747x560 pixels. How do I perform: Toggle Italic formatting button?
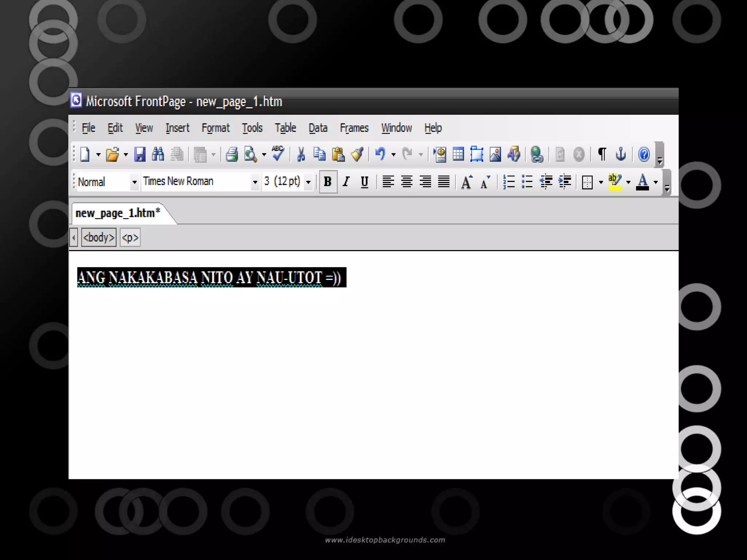[346, 182]
